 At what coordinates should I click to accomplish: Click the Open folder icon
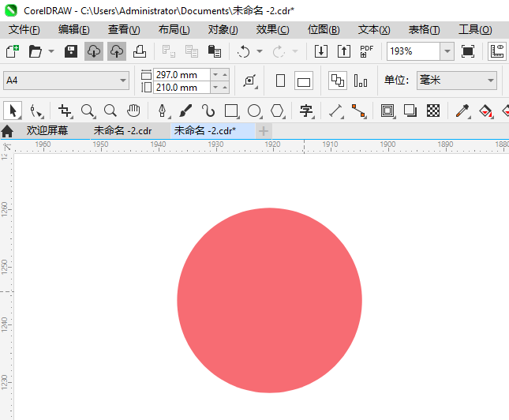tap(35, 51)
